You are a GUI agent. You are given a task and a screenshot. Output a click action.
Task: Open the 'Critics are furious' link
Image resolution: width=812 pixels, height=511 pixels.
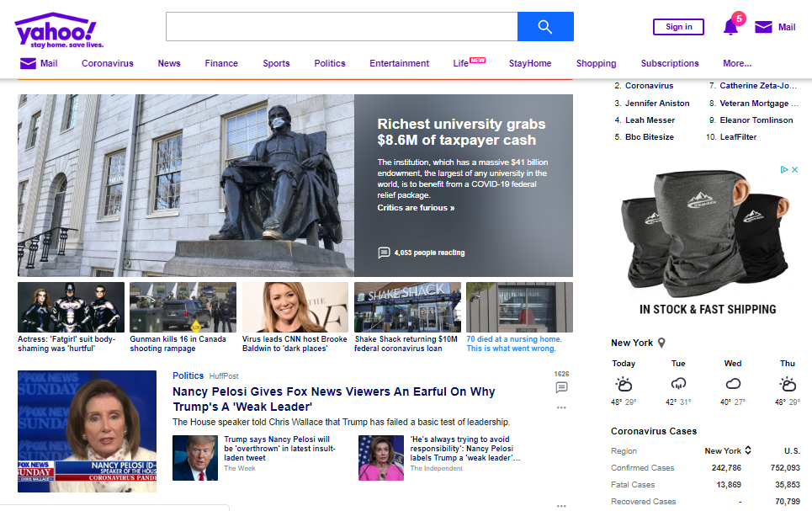pyautogui.click(x=416, y=208)
